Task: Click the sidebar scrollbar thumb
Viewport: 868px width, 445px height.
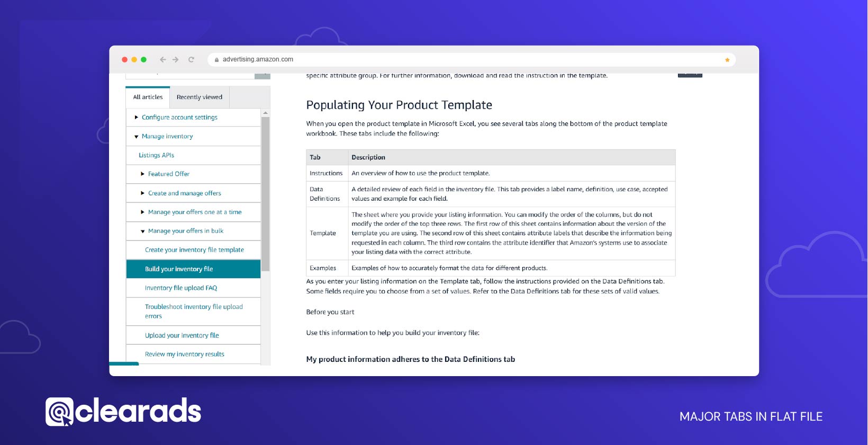Action: [266, 193]
